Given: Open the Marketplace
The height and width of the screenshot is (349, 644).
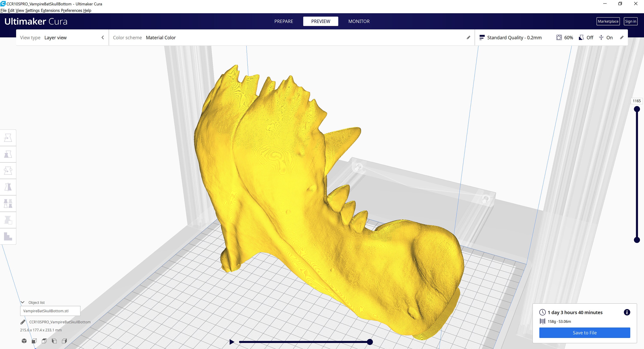Looking at the screenshot, I should (x=608, y=21).
